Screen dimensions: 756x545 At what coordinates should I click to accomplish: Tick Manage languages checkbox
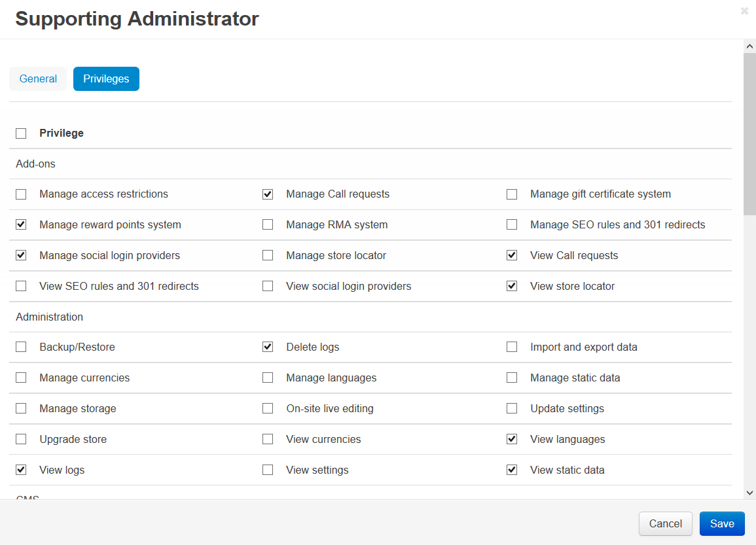[268, 378]
